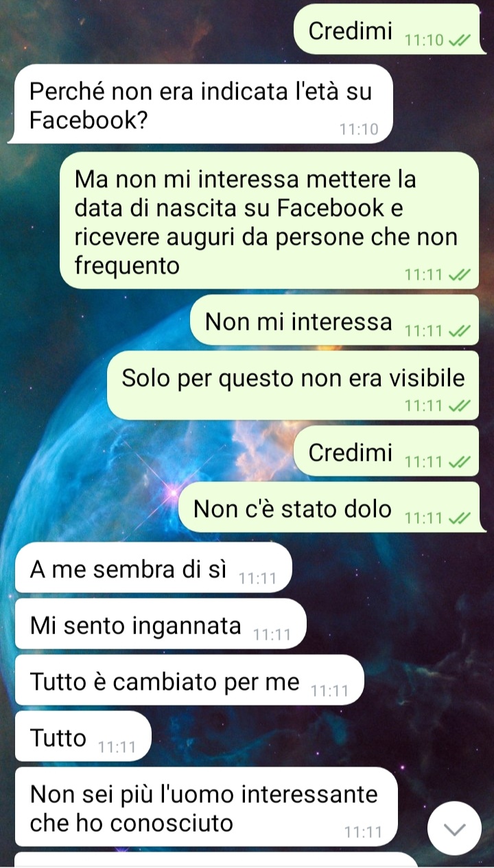Tap checkmarks on 'Non c'è stato dolo'

click(459, 518)
